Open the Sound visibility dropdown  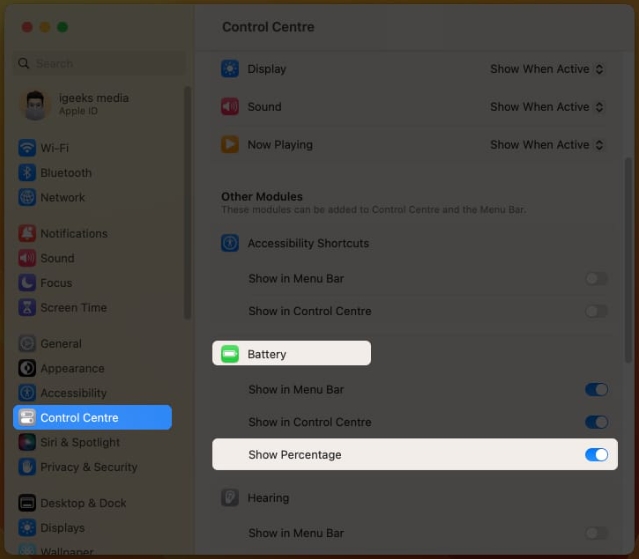coord(547,107)
